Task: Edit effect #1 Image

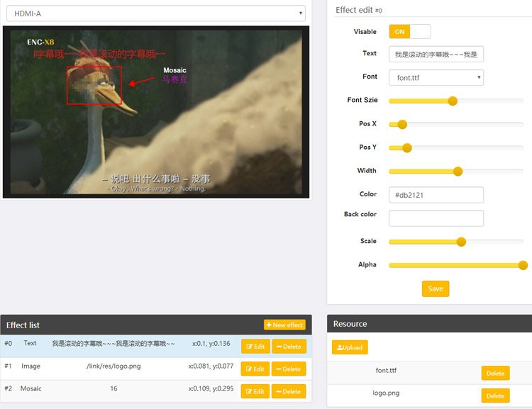Action: [x=255, y=369]
